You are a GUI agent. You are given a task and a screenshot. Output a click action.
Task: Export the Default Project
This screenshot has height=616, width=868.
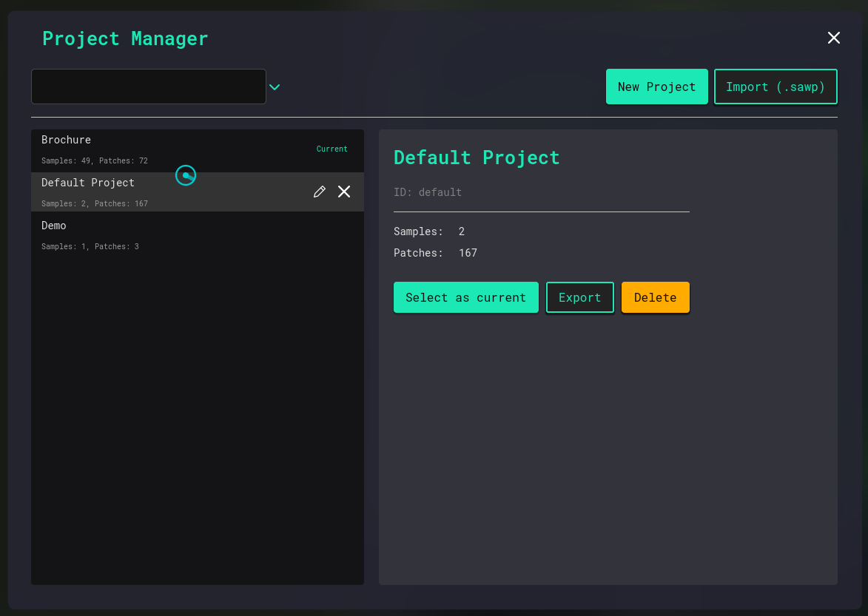[x=579, y=297]
